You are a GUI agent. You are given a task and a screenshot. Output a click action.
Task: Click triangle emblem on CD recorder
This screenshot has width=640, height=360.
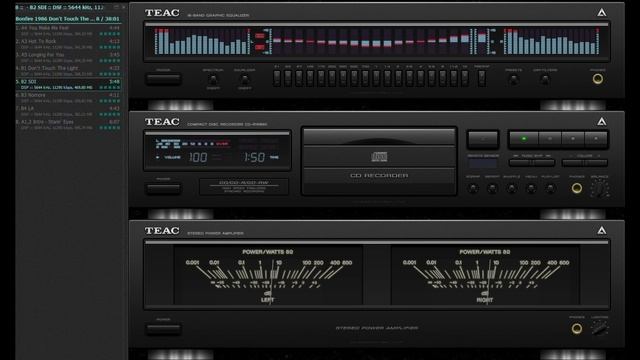(602, 122)
